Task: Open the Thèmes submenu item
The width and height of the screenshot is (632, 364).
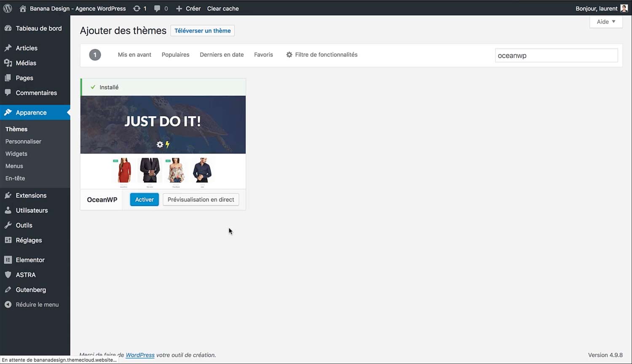Action: (x=16, y=129)
